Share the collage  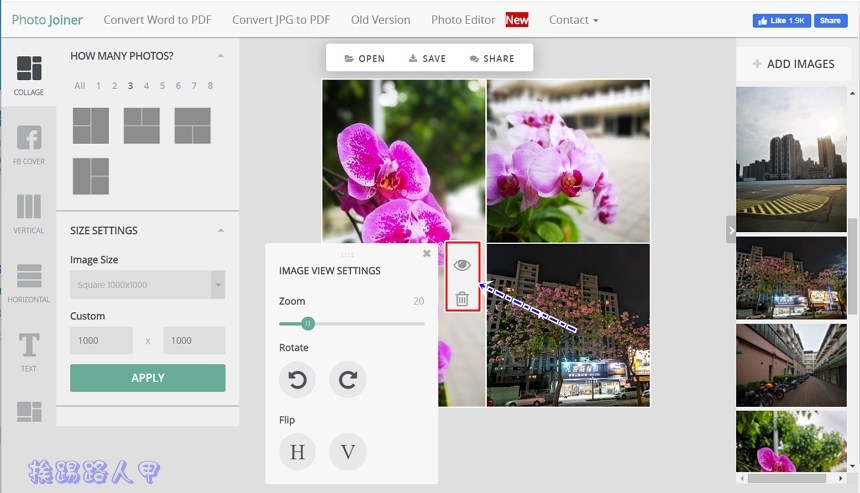[x=492, y=59]
